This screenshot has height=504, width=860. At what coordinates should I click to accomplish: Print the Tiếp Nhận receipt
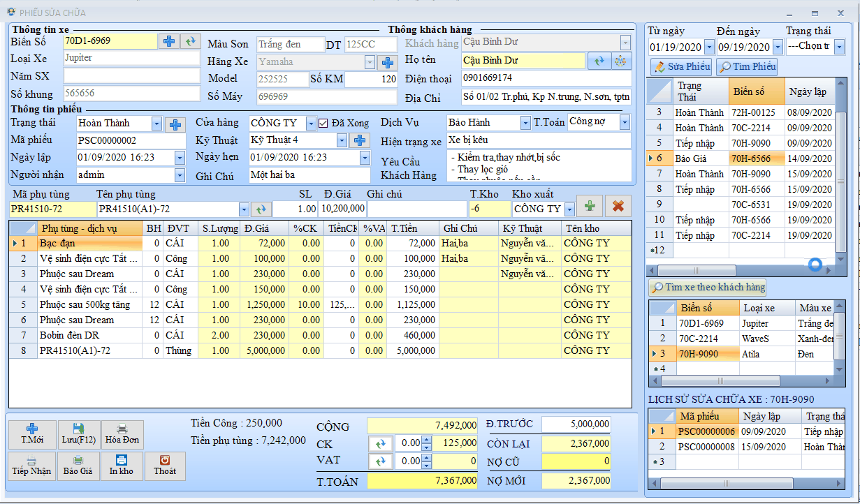(31, 466)
